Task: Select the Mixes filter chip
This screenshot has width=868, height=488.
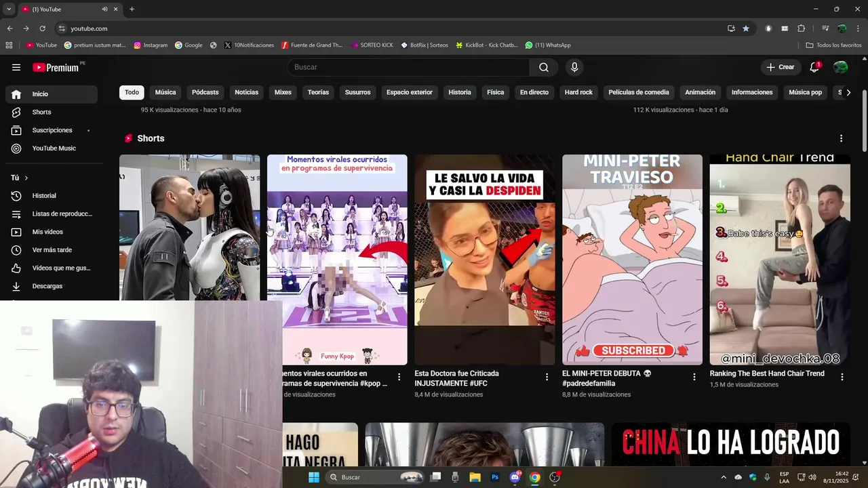Action: [x=283, y=92]
